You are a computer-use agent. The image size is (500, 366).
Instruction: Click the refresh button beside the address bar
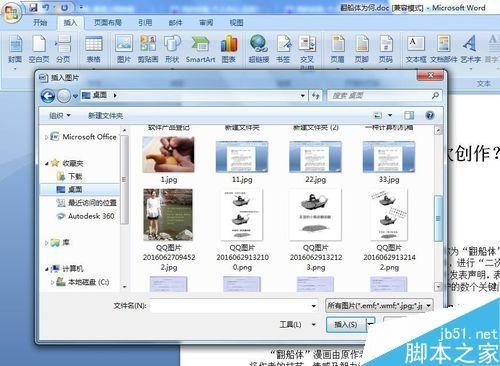[x=315, y=96]
